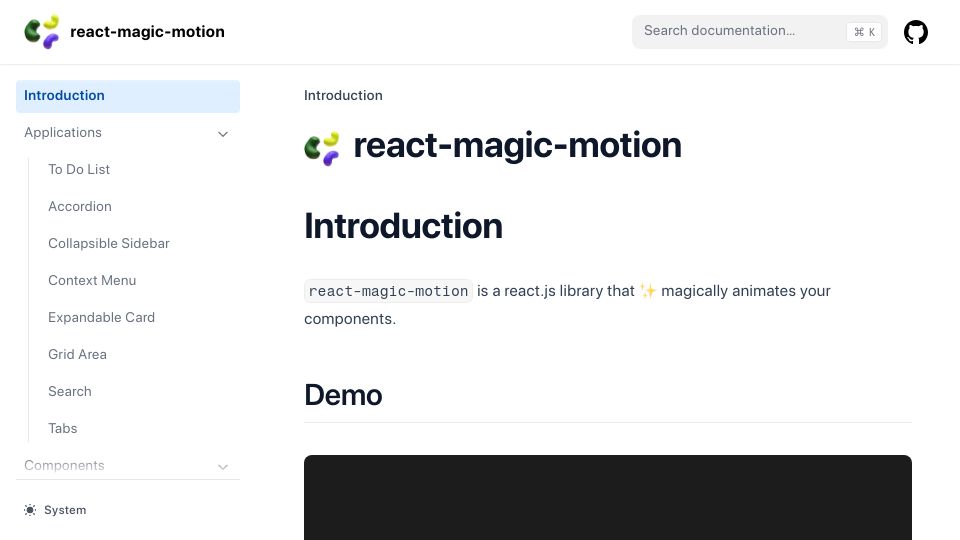960x540 pixels.
Task: Click the react-magic-motion header title link
Action: click(147, 31)
